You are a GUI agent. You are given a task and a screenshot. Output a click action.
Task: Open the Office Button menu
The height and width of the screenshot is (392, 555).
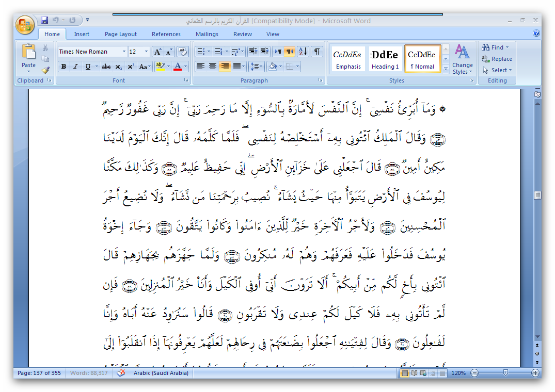coord(25,25)
